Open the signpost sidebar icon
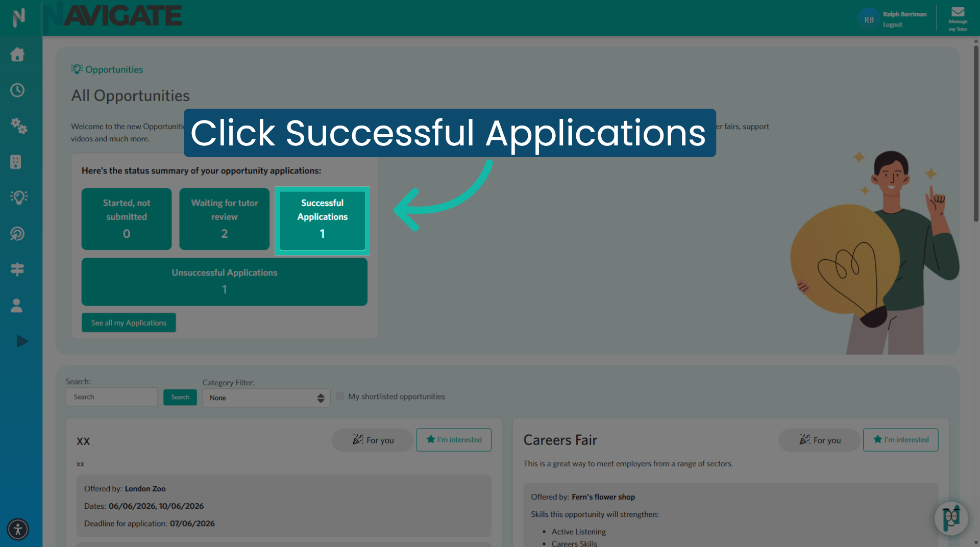The height and width of the screenshot is (547, 980). [x=17, y=269]
